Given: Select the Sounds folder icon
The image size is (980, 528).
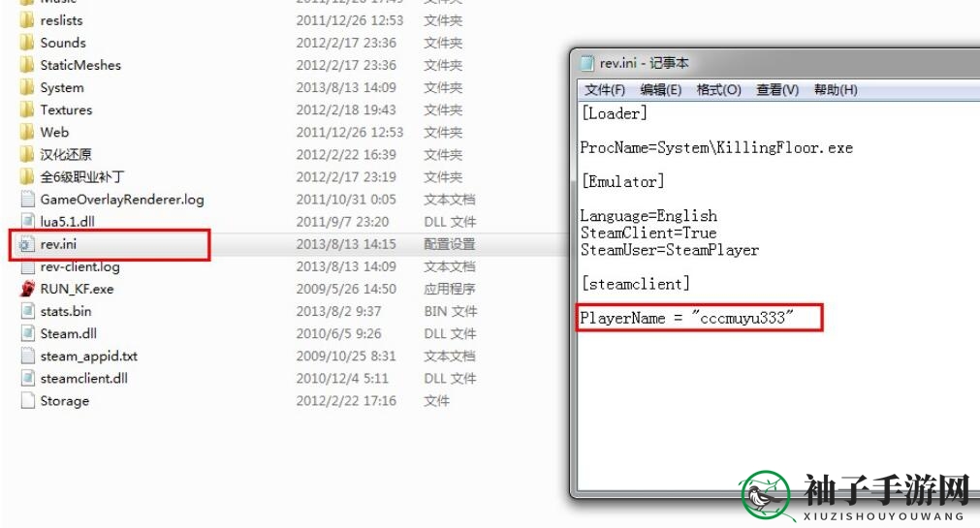Looking at the screenshot, I should coord(27,43).
